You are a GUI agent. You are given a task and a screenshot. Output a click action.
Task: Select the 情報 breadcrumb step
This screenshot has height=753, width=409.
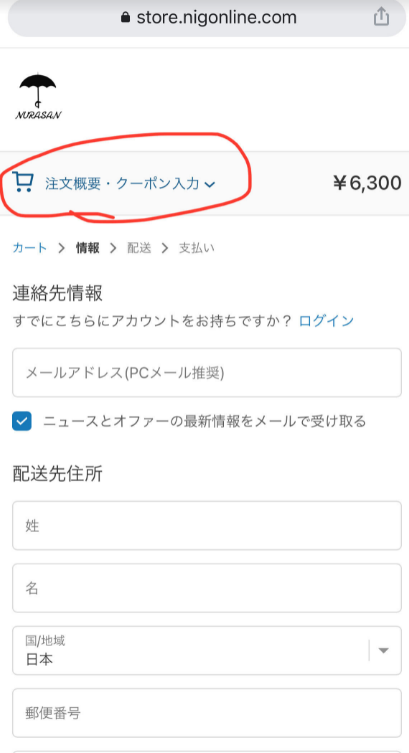click(87, 248)
